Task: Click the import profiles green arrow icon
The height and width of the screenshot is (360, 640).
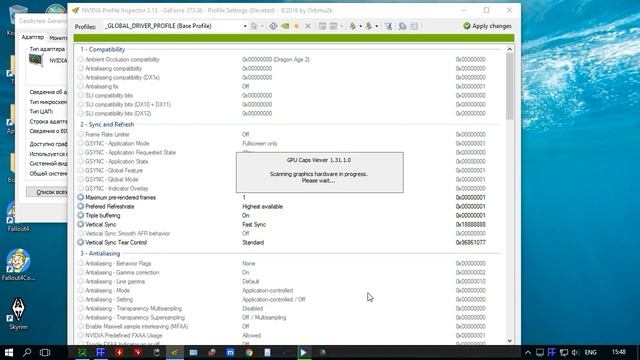Action: (369, 26)
